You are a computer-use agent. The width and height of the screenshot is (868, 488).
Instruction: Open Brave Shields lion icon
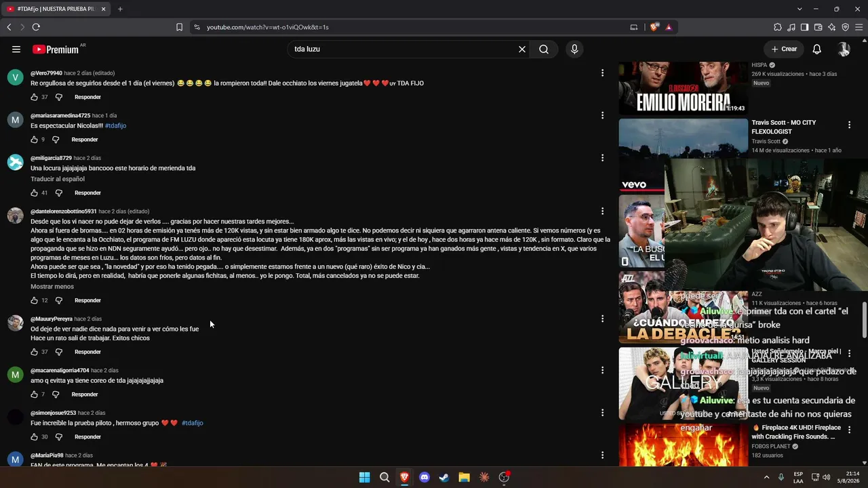click(x=654, y=27)
